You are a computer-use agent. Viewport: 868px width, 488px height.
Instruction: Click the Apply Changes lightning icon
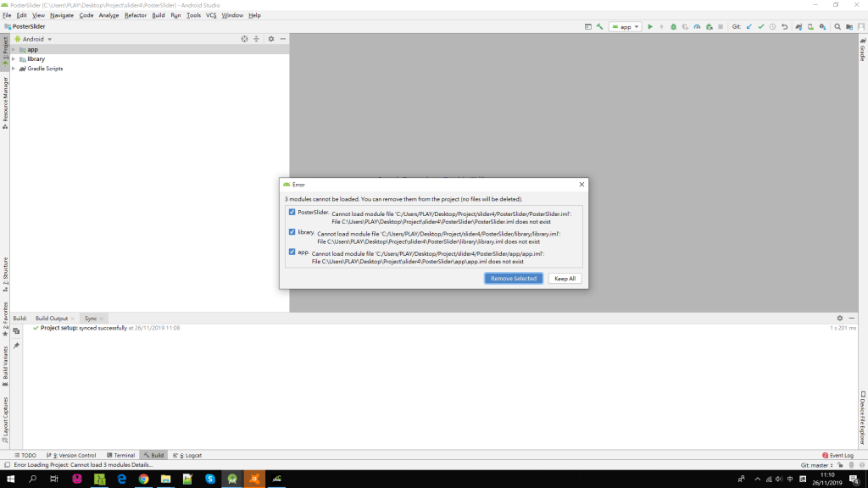[661, 26]
